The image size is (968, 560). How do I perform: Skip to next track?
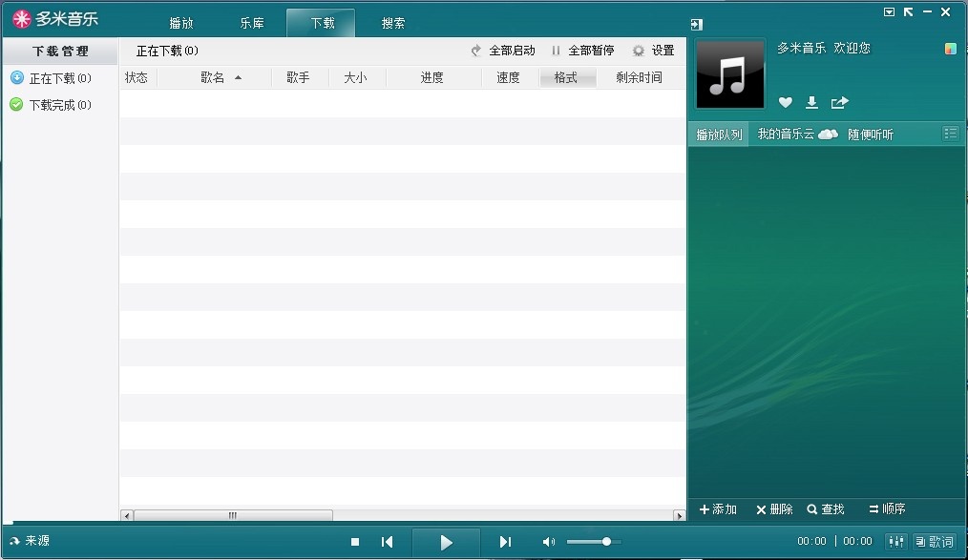(x=505, y=542)
